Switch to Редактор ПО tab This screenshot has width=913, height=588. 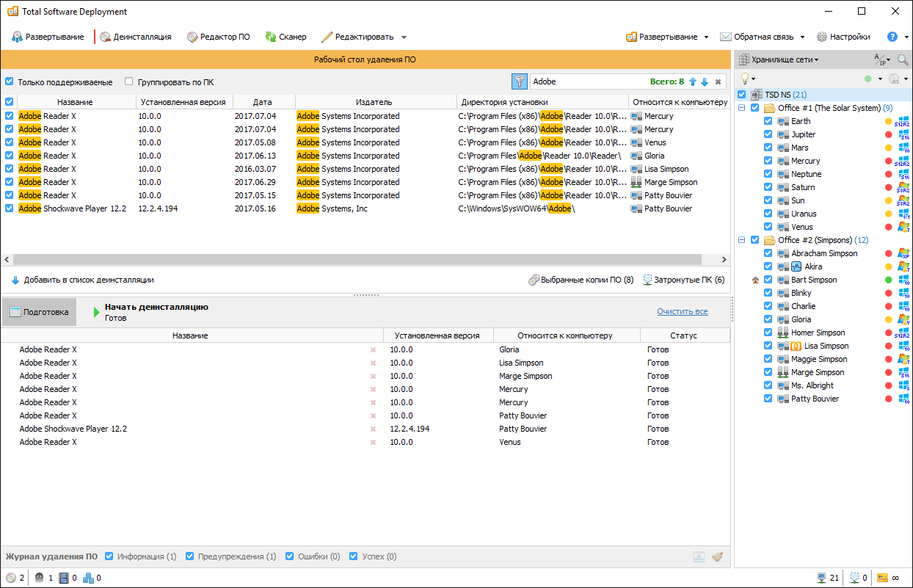coord(218,37)
